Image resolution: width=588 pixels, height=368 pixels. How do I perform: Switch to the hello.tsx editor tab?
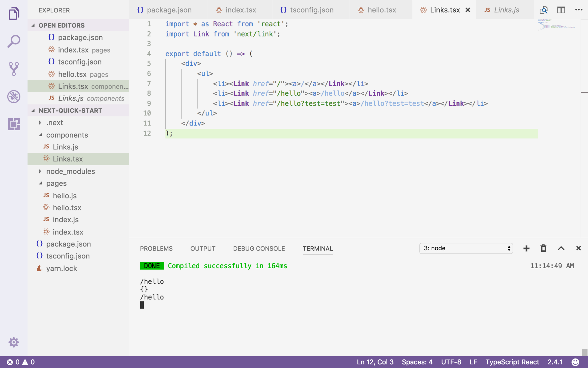pyautogui.click(x=381, y=10)
